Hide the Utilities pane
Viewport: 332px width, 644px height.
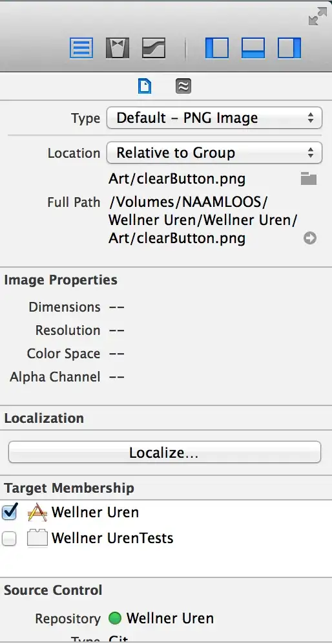tap(289, 48)
